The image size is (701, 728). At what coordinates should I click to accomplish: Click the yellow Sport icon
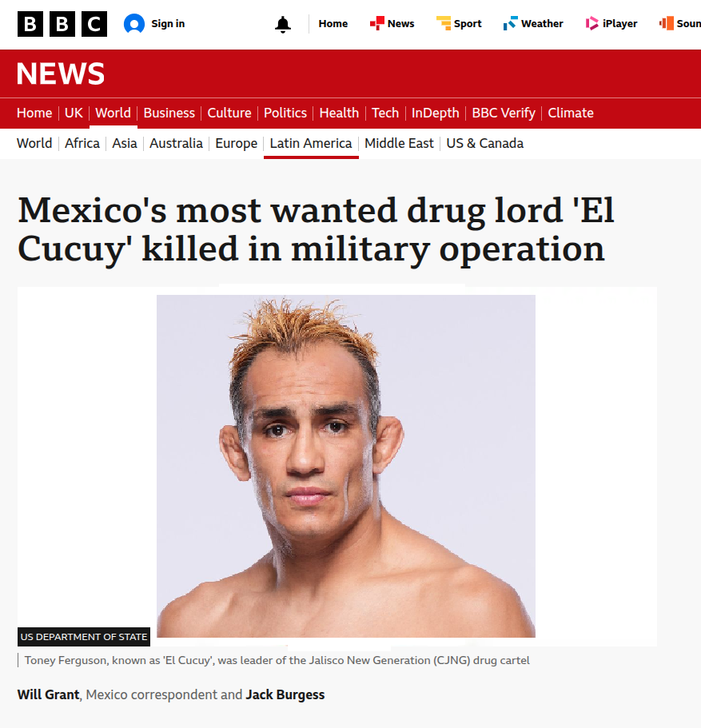click(x=444, y=23)
